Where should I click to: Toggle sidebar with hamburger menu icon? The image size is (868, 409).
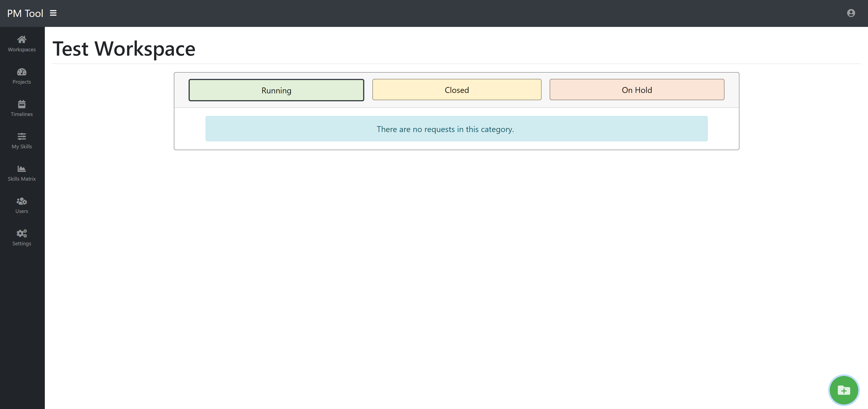click(53, 13)
